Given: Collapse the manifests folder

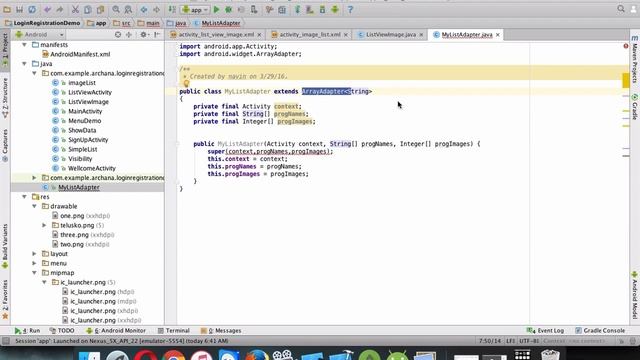Looking at the screenshot, I should click(24, 44).
